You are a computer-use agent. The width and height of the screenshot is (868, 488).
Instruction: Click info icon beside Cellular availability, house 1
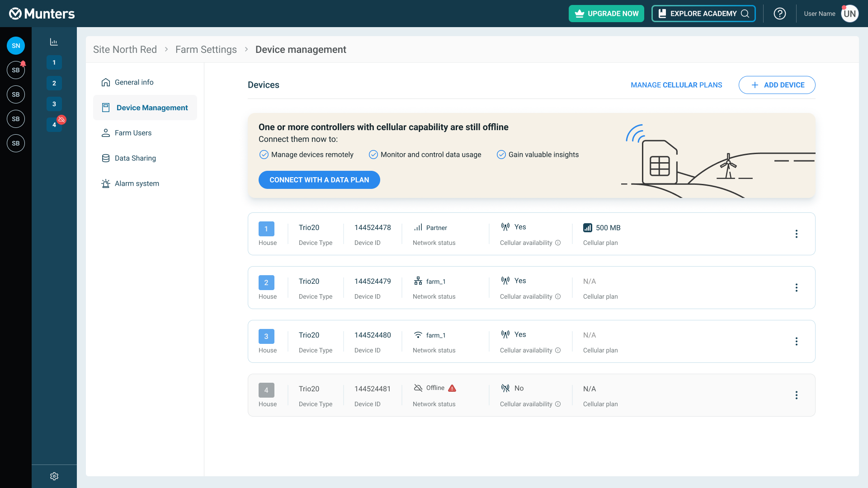pyautogui.click(x=558, y=243)
